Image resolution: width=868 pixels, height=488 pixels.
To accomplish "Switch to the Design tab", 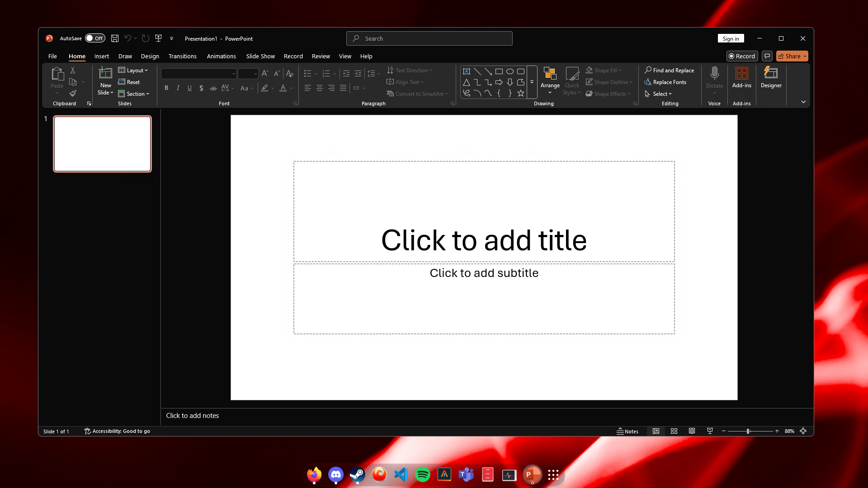I will (x=150, y=56).
